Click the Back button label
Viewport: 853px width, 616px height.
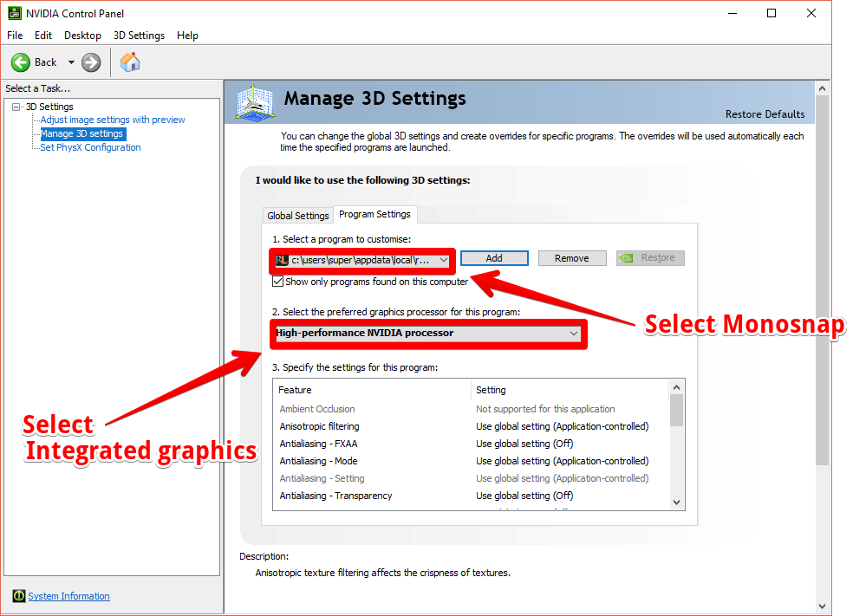(x=46, y=62)
